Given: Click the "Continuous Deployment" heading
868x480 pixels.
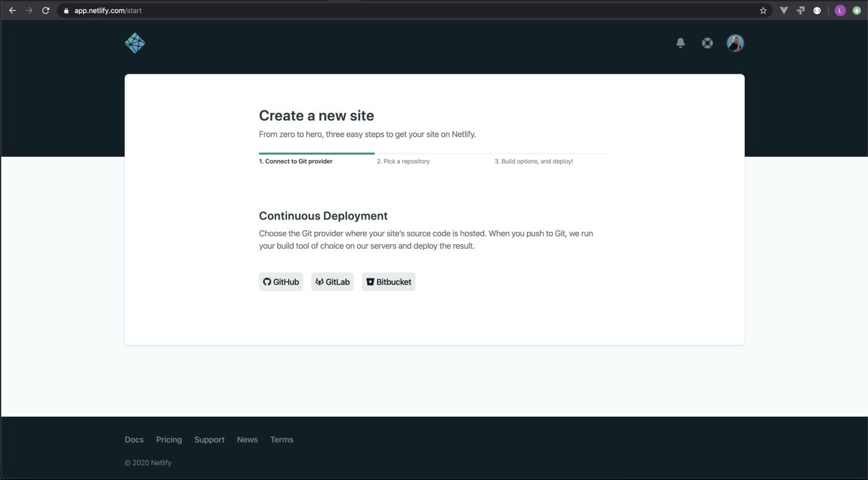Looking at the screenshot, I should pos(323,216).
